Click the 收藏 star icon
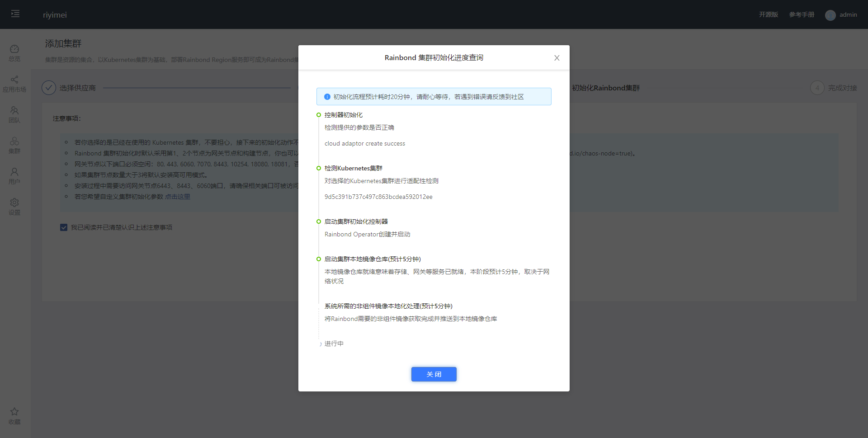 14,411
